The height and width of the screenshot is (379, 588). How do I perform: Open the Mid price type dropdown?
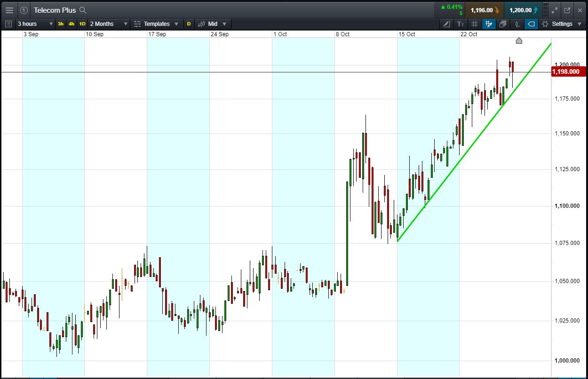212,24
